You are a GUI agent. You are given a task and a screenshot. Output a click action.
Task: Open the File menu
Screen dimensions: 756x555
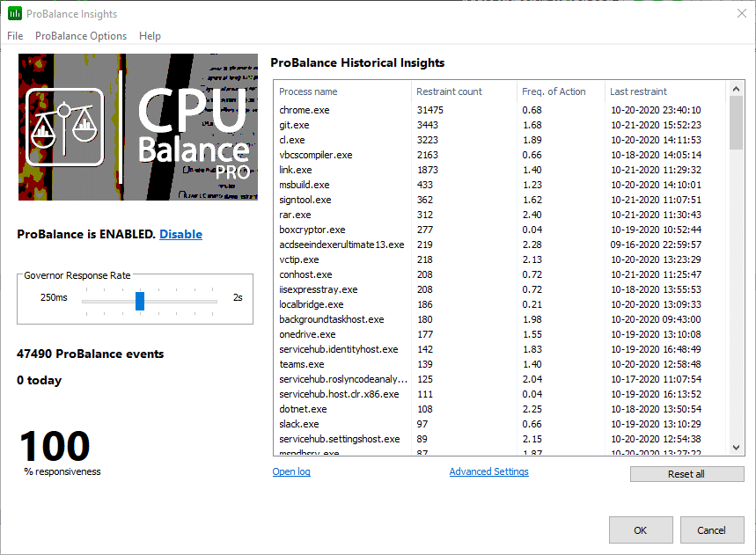pos(15,36)
